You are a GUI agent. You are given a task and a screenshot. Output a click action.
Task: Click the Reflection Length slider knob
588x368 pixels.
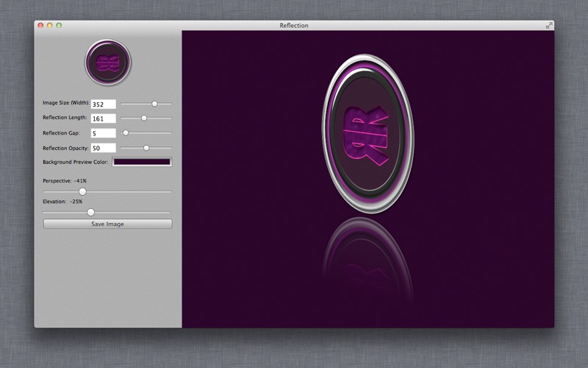(144, 118)
